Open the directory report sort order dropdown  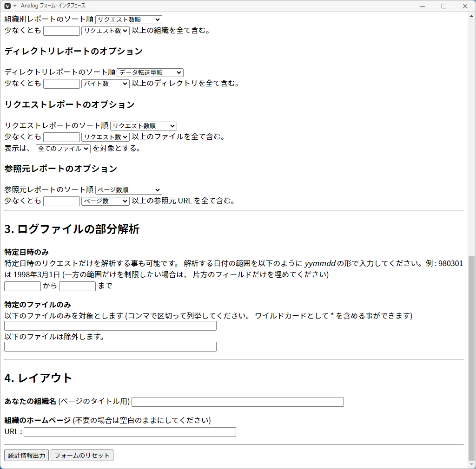pos(150,72)
